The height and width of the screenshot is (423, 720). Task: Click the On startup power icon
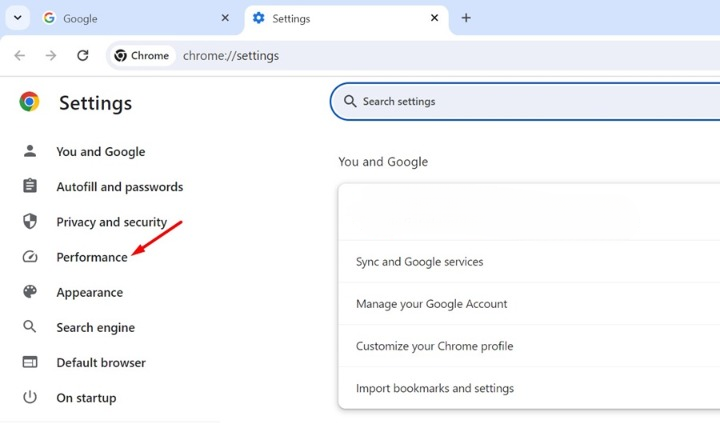(x=30, y=397)
